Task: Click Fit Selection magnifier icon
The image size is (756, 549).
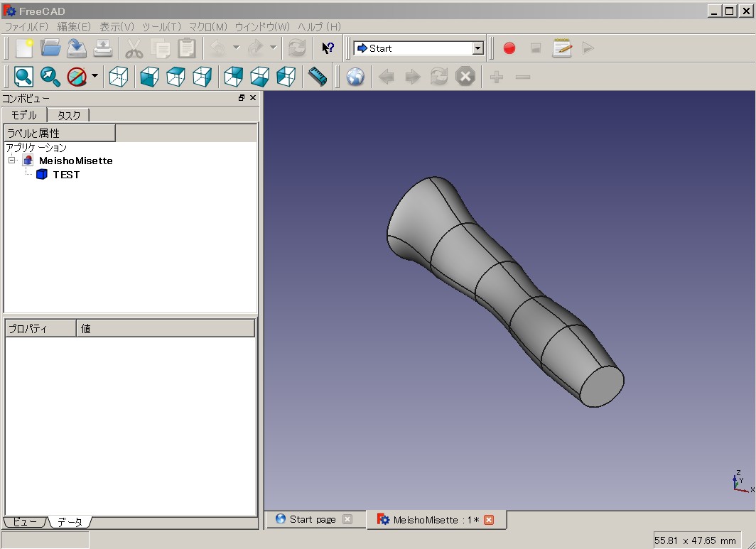Action: click(x=50, y=77)
